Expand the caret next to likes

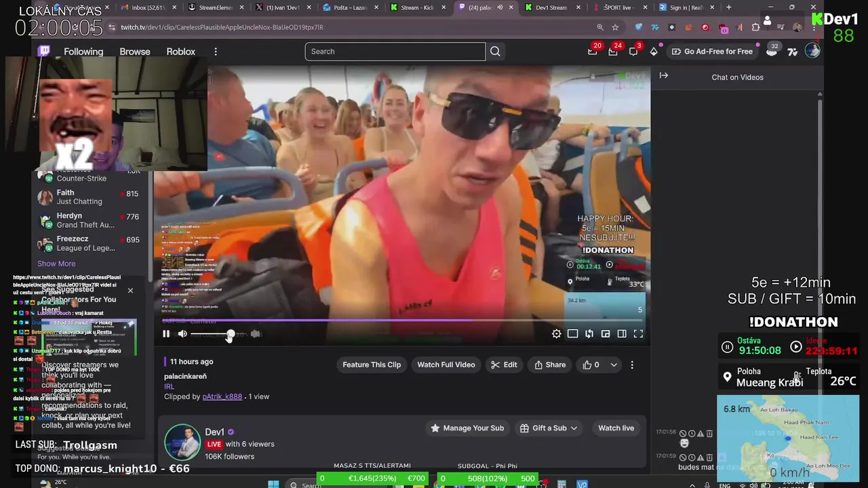tap(614, 365)
